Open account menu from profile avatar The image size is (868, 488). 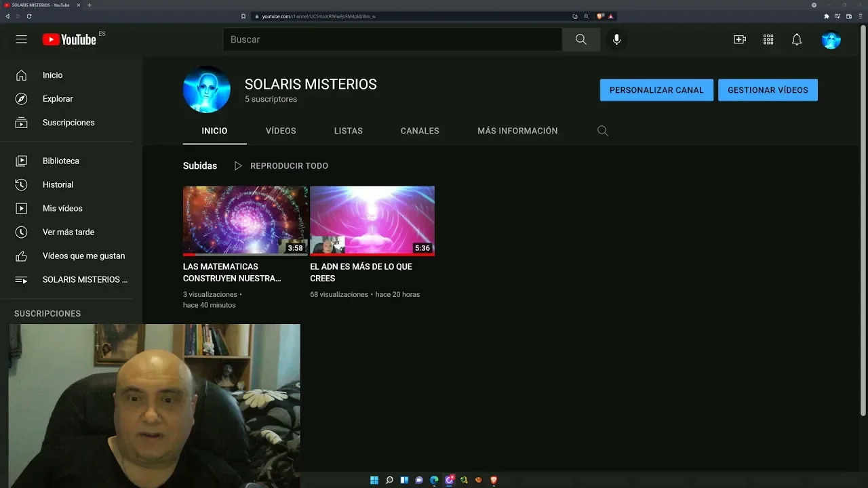coord(831,40)
